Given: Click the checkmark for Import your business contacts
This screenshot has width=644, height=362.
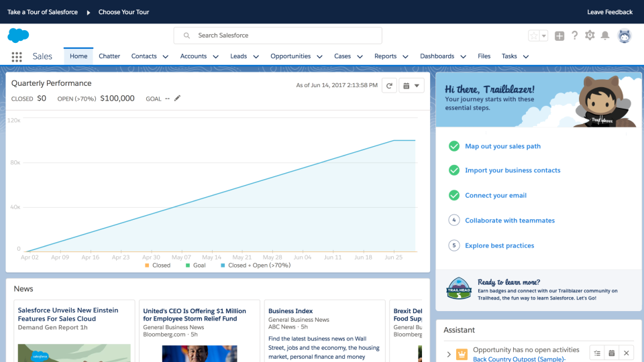Looking at the screenshot, I should (x=454, y=170).
